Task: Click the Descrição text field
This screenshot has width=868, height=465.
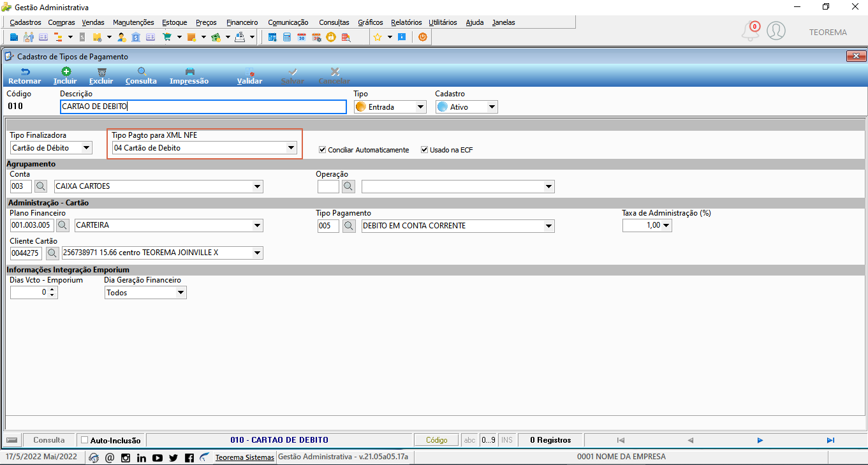Action: 203,107
